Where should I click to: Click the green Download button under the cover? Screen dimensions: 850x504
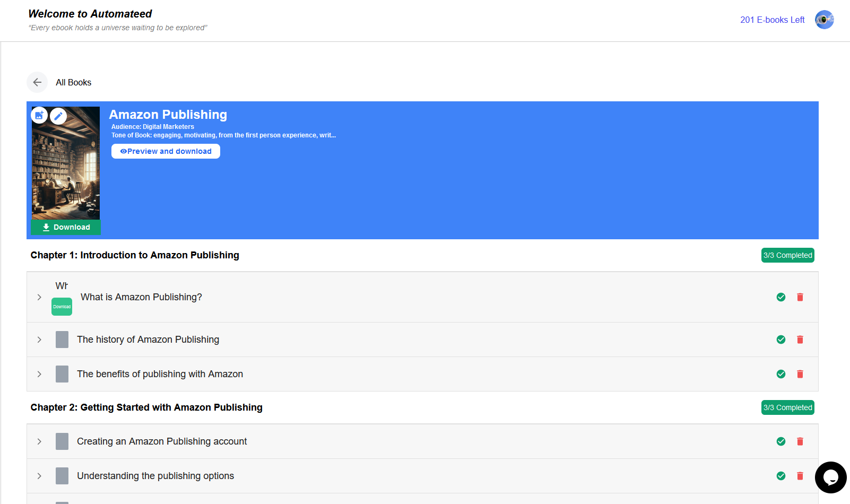point(66,227)
